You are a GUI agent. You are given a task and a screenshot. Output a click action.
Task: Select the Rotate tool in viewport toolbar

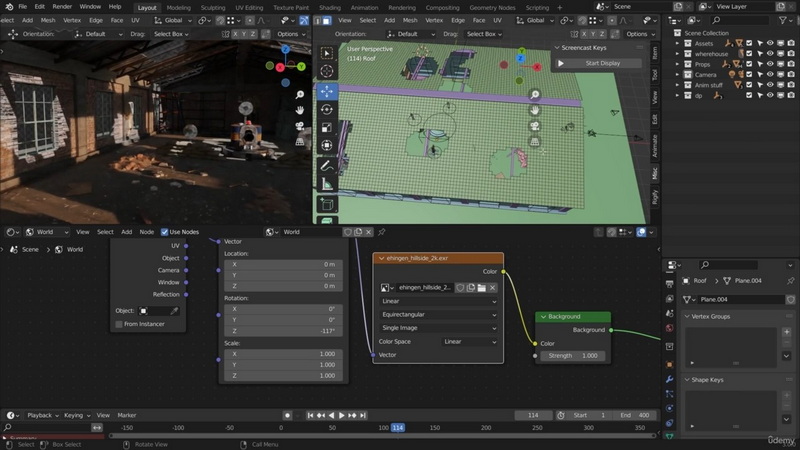coord(327,109)
